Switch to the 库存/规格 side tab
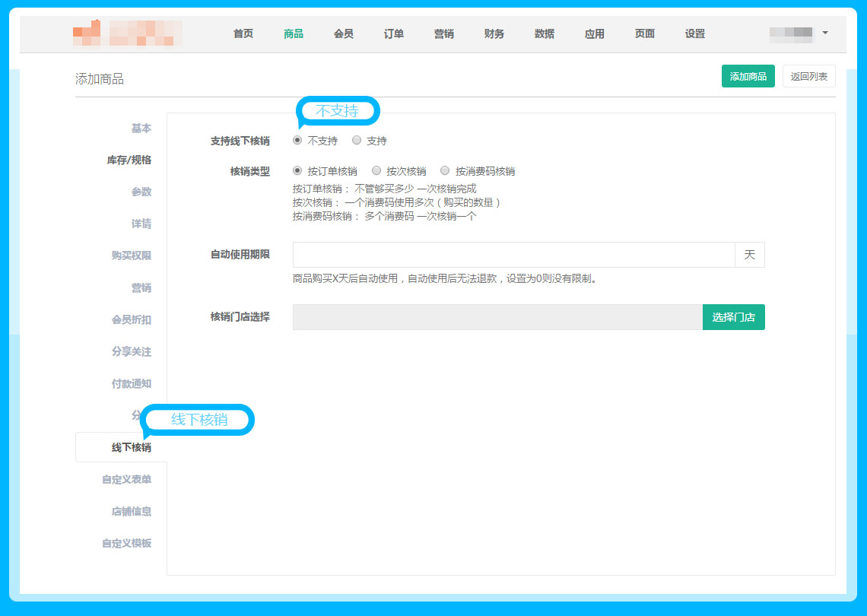Screen dimensions: 867x616 pos(129,160)
